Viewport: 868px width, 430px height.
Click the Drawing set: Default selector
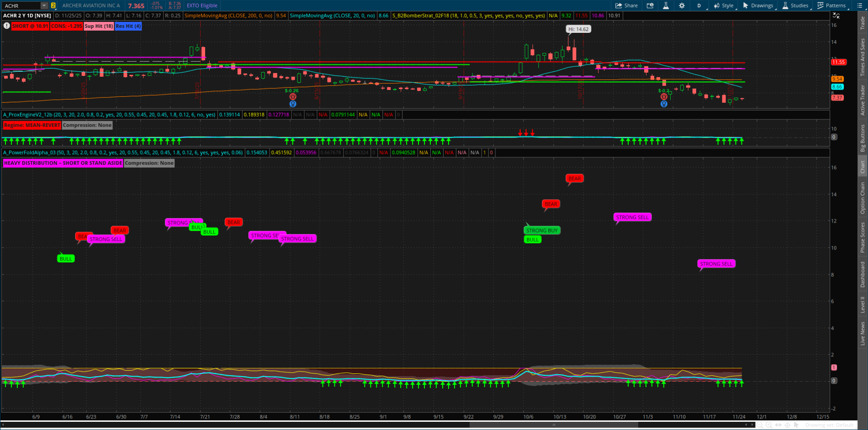(829, 425)
